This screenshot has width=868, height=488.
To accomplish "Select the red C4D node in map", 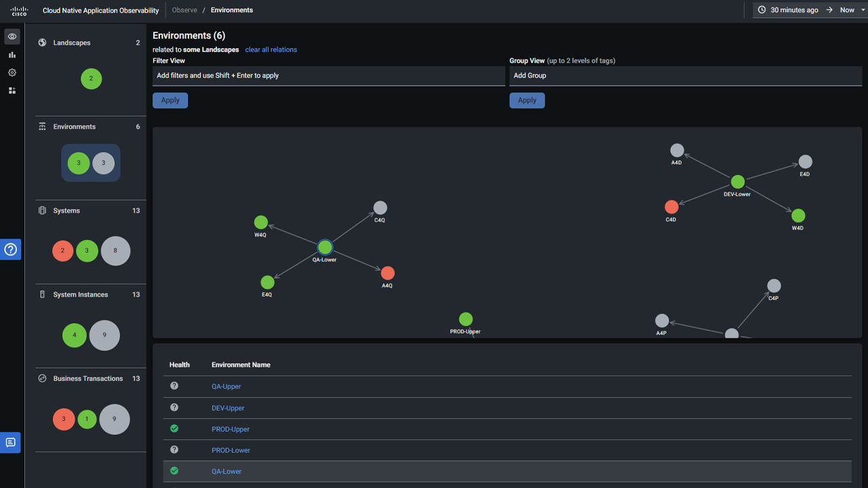I will click(x=671, y=207).
